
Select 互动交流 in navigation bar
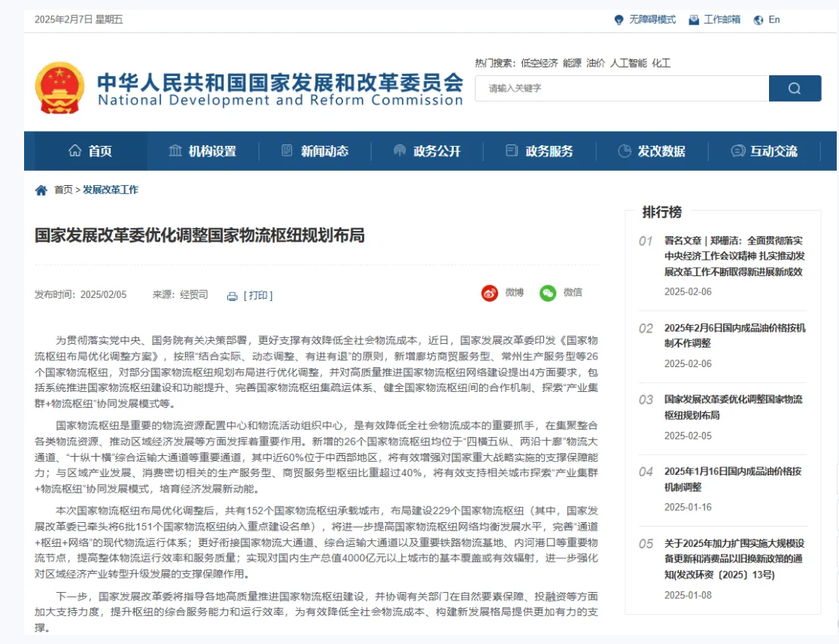[x=764, y=151]
